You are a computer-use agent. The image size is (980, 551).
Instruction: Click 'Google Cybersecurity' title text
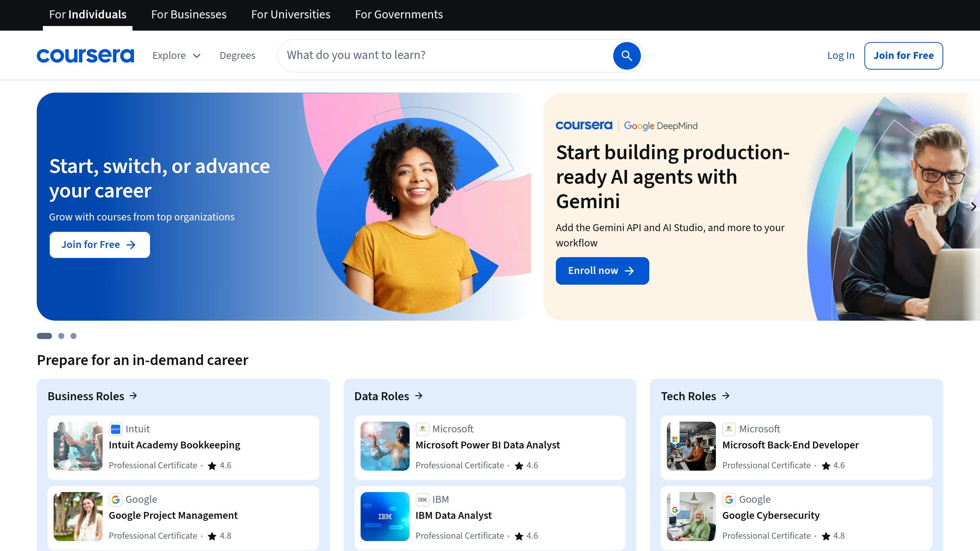(x=771, y=515)
